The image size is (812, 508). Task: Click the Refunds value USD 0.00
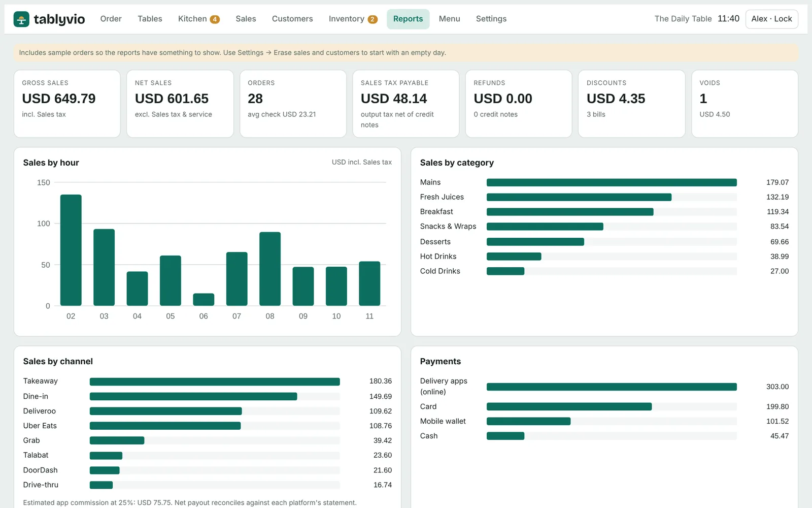[x=503, y=99]
